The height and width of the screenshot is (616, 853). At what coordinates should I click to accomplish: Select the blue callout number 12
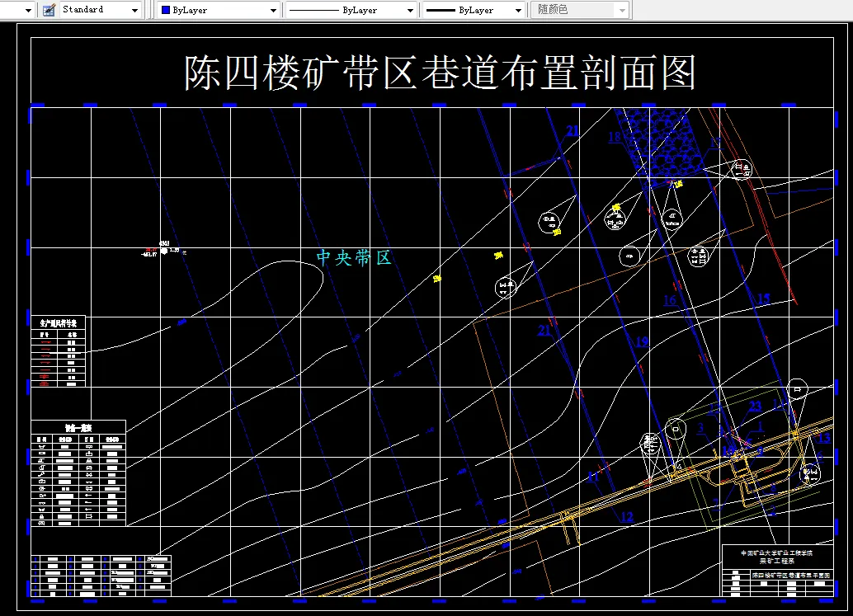(627, 516)
